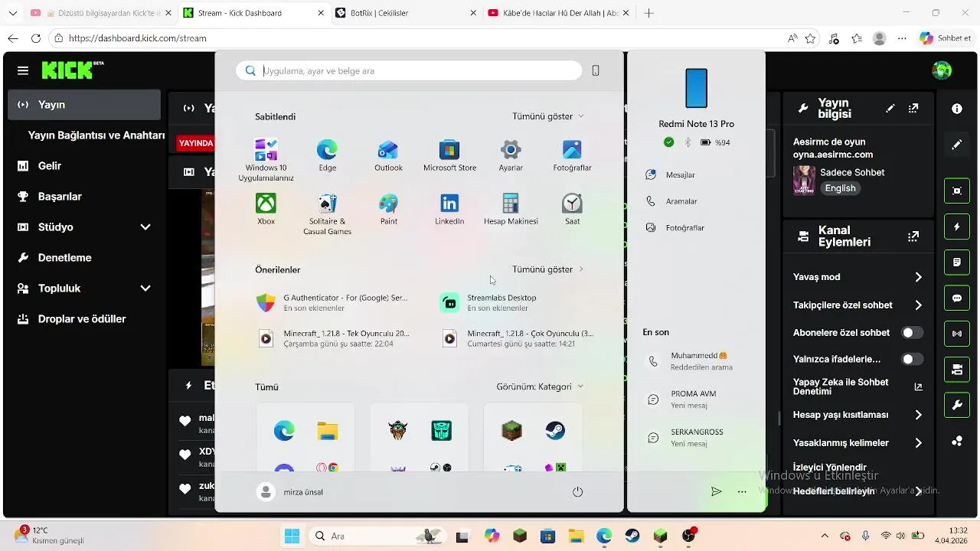Switch to BotRix Çekilişler tab
The image size is (980, 551).
(x=406, y=13)
